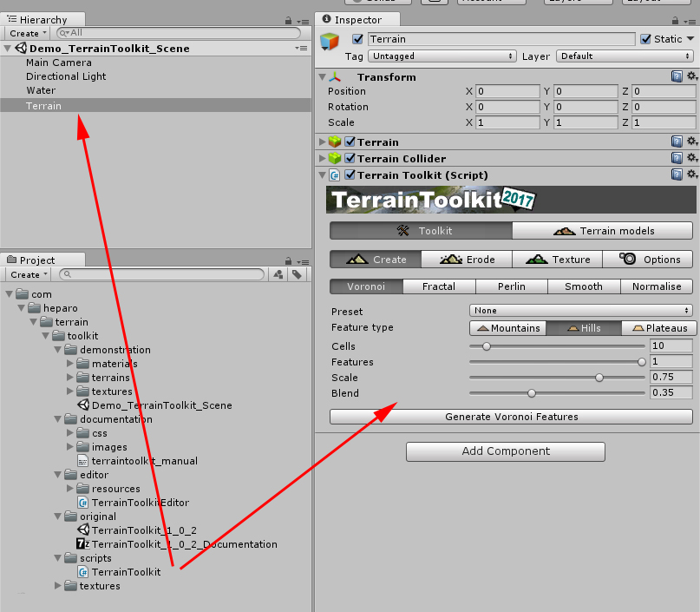
Task: Select the terraintoolkit_manual document icon
Action: (83, 461)
